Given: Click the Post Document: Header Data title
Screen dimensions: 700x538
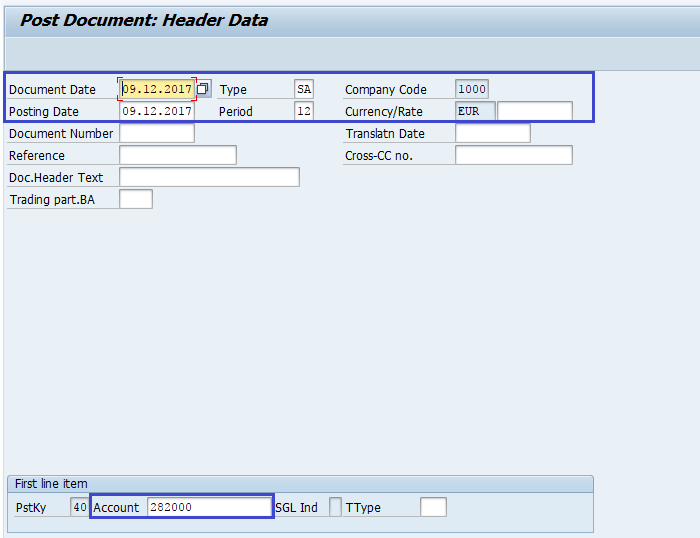Looking at the screenshot, I should (x=144, y=20).
